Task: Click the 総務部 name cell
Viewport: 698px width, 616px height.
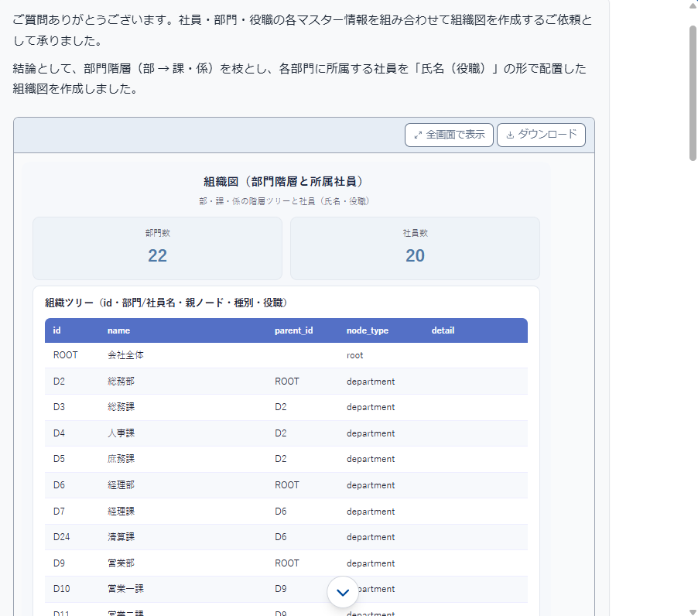Action: point(121,382)
